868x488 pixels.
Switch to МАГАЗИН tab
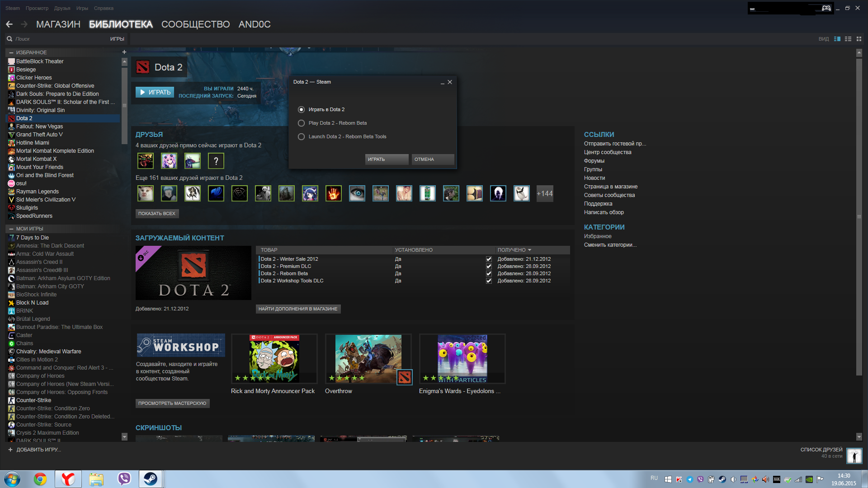(x=58, y=24)
